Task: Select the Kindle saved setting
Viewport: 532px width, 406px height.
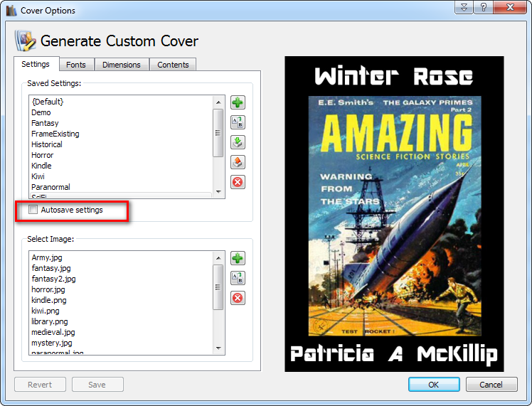Action: tap(121, 166)
